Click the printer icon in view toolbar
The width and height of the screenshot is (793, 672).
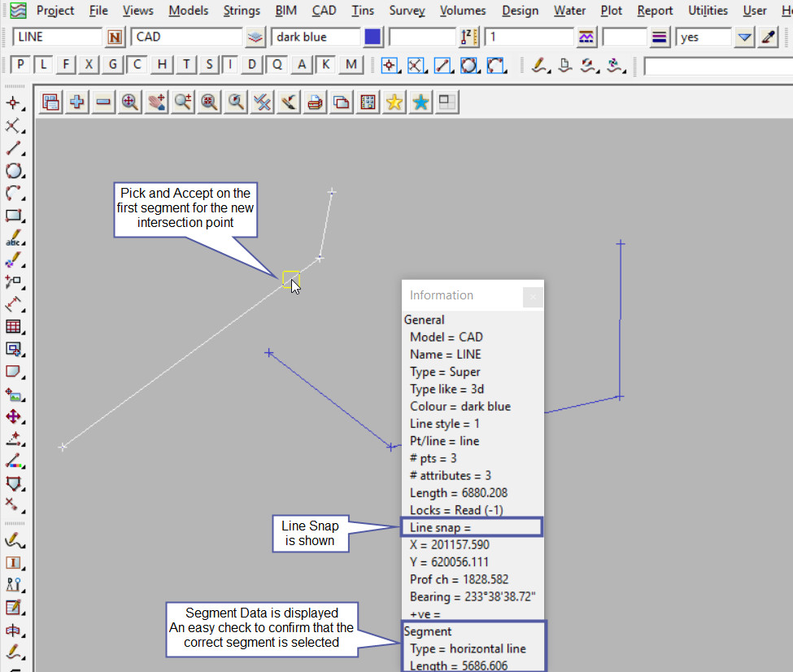point(316,102)
